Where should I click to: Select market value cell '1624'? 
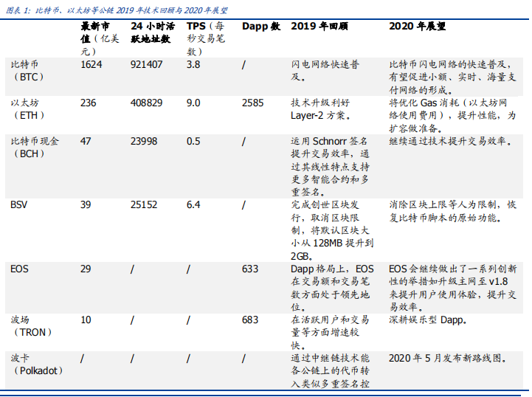(91, 64)
